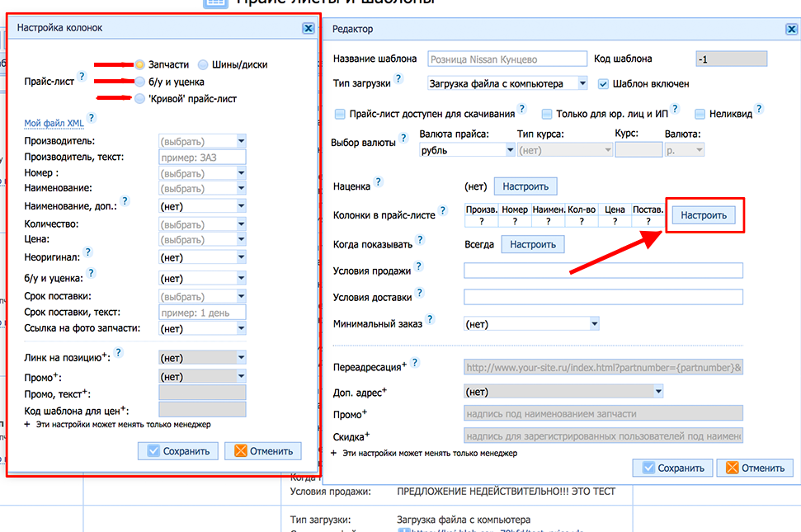Select the б/у и уценка radio option

point(140,82)
